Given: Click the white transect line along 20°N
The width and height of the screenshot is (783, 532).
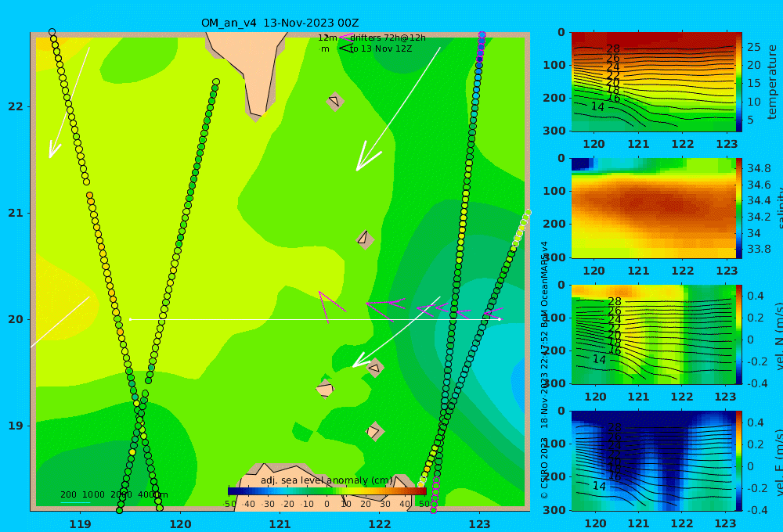Looking at the screenshot, I should click(315, 319).
